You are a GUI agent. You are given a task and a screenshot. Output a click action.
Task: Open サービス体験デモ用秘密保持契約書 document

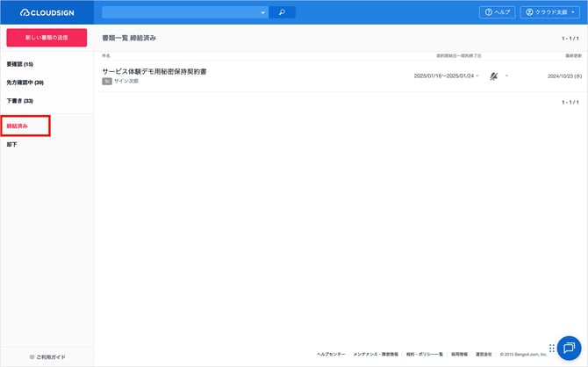(x=154, y=70)
